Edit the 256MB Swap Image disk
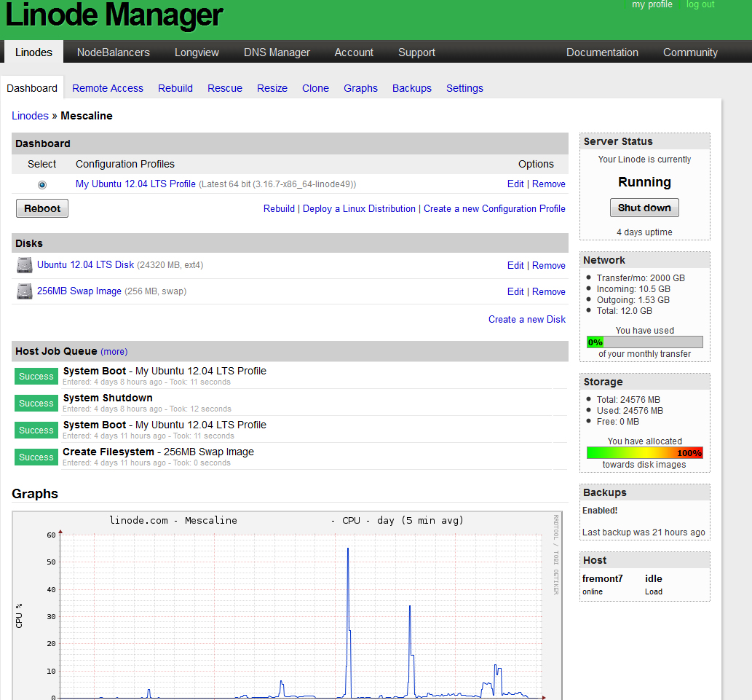This screenshot has width=752, height=700. pos(515,291)
